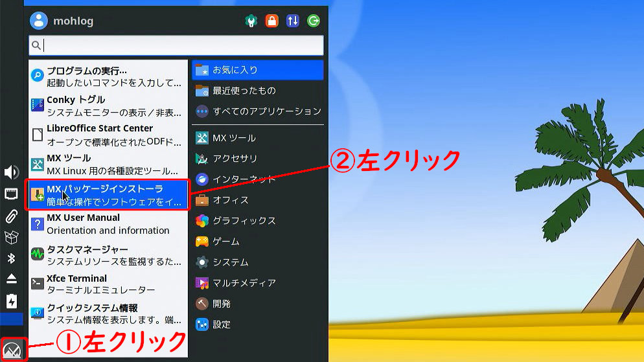Click the mohlog username label
The width and height of the screenshot is (644, 362).
tap(73, 21)
